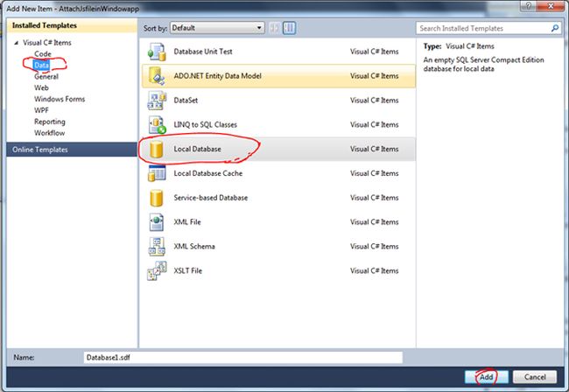This screenshot has width=569, height=392.
Task: Click the Database Unit Test template icon
Action: (x=157, y=52)
